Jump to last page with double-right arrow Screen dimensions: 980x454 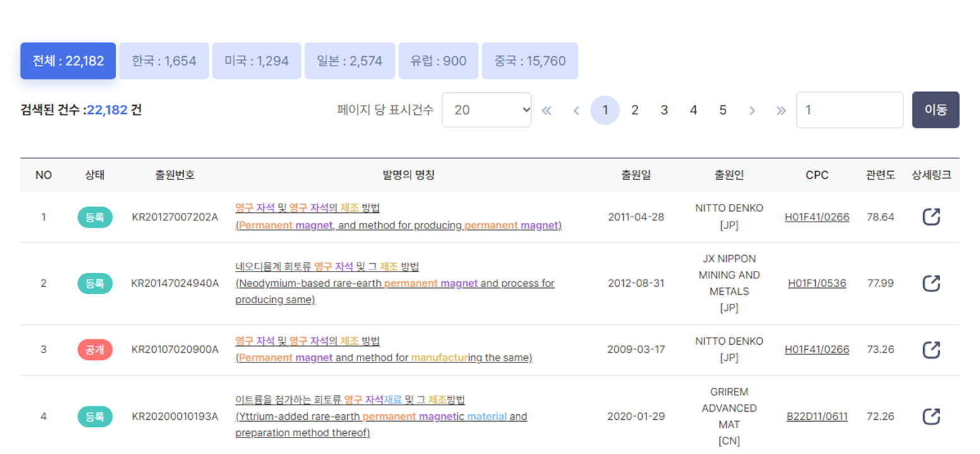[x=781, y=110]
